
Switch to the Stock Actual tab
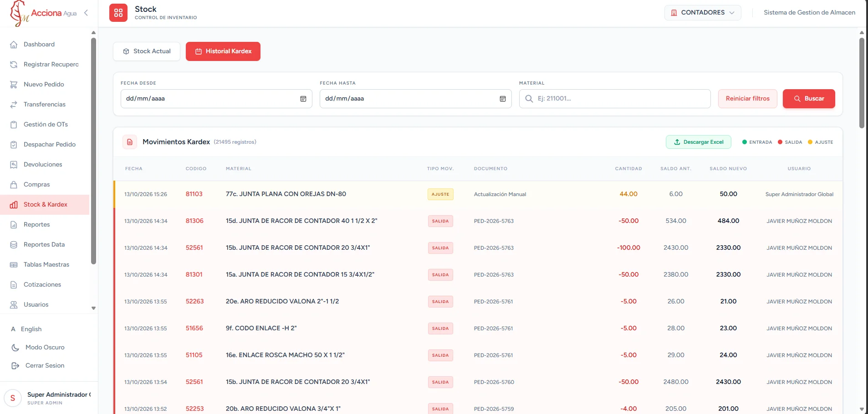point(147,51)
